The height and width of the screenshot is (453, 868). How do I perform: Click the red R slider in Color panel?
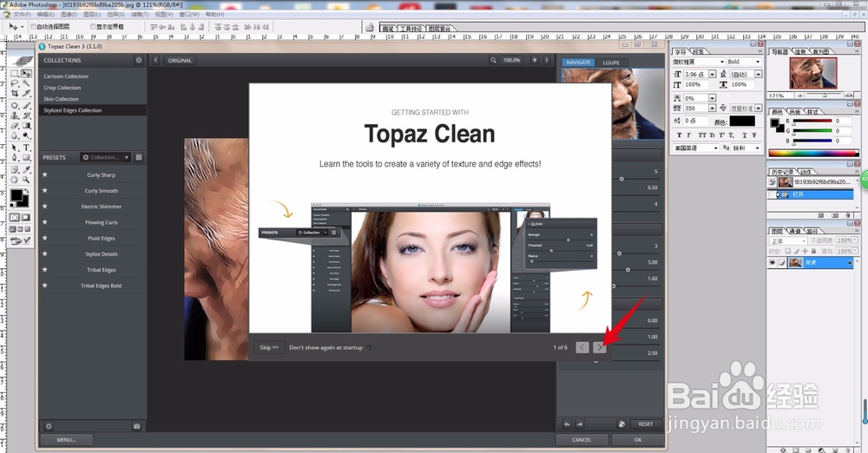pyautogui.click(x=812, y=121)
